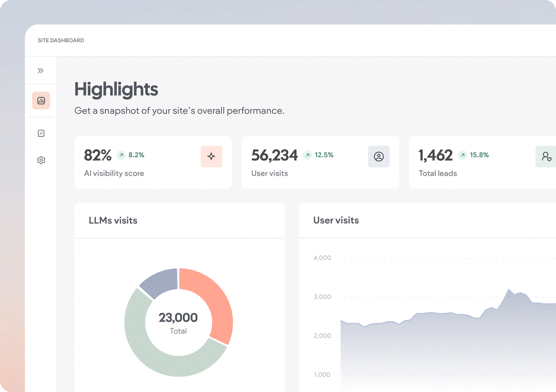556x392 pixels.
Task: Click the 2,000 axis label
Action: click(322, 336)
